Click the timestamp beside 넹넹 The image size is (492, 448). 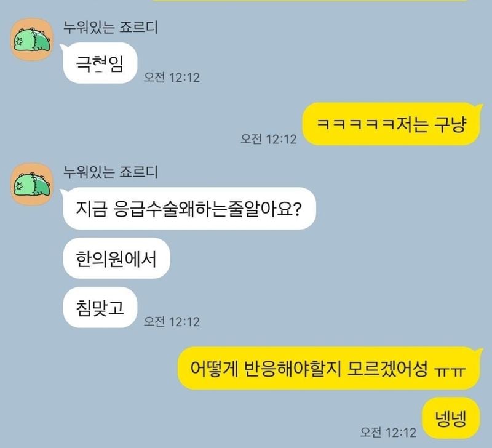pyautogui.click(x=388, y=432)
